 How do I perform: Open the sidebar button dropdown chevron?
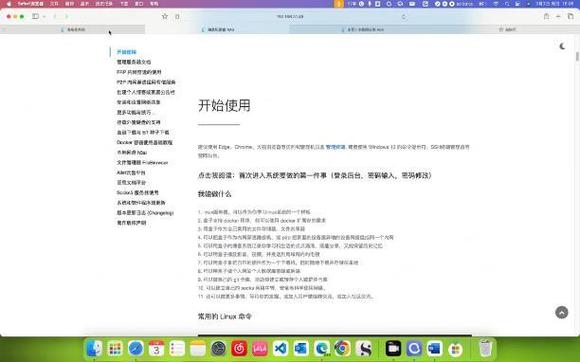[44, 16]
